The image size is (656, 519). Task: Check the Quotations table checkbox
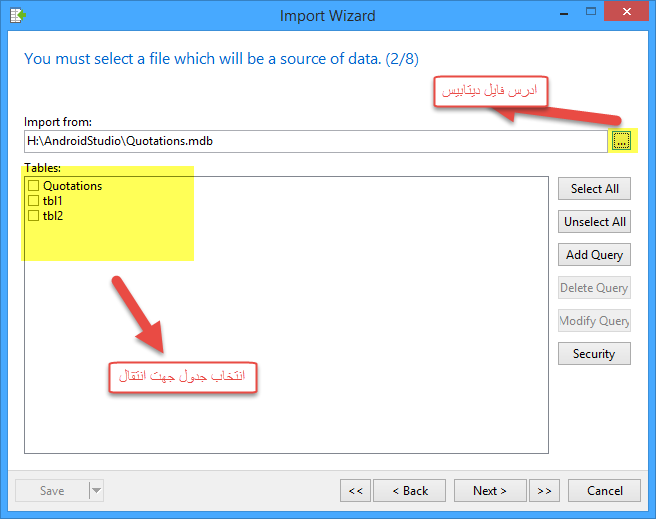pyautogui.click(x=34, y=186)
